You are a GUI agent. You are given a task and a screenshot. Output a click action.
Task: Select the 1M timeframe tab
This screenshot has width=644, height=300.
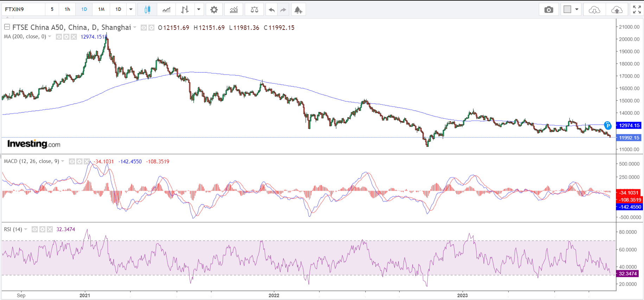(101, 9)
